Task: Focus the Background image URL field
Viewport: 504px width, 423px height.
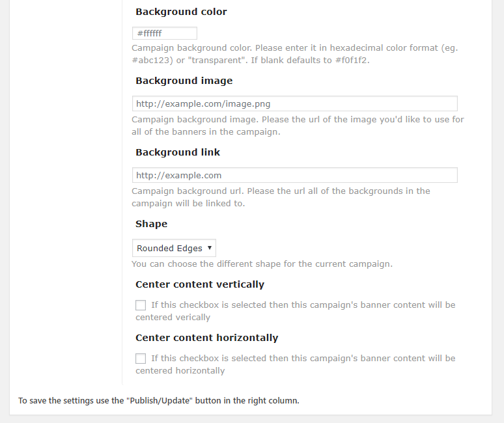Action: pyautogui.click(x=294, y=103)
